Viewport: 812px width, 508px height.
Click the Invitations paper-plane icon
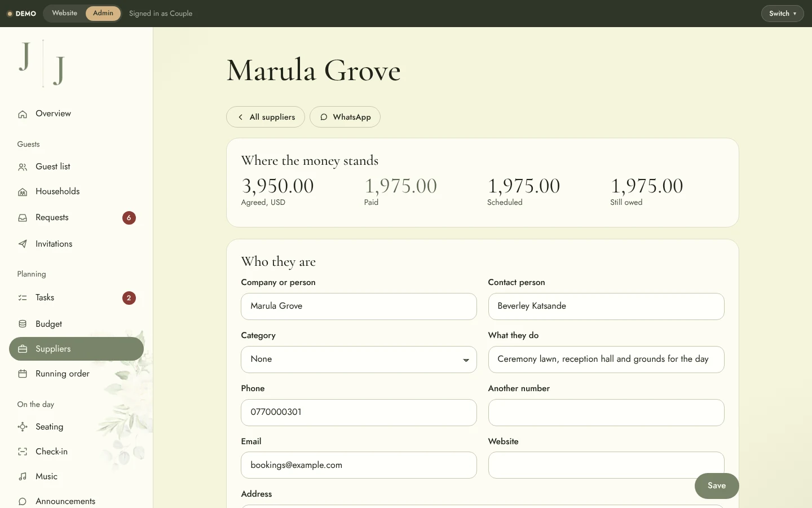(23, 244)
